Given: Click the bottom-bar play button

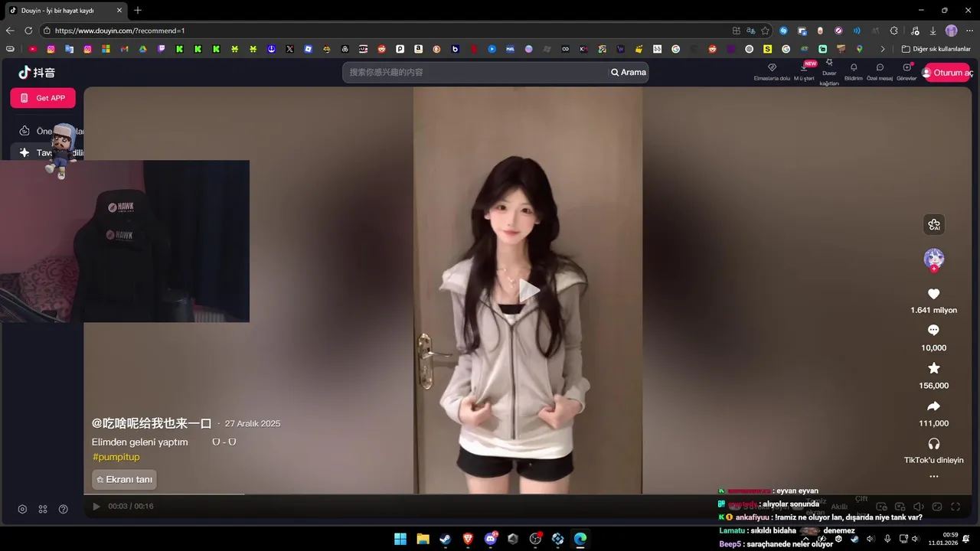Looking at the screenshot, I should point(96,506).
